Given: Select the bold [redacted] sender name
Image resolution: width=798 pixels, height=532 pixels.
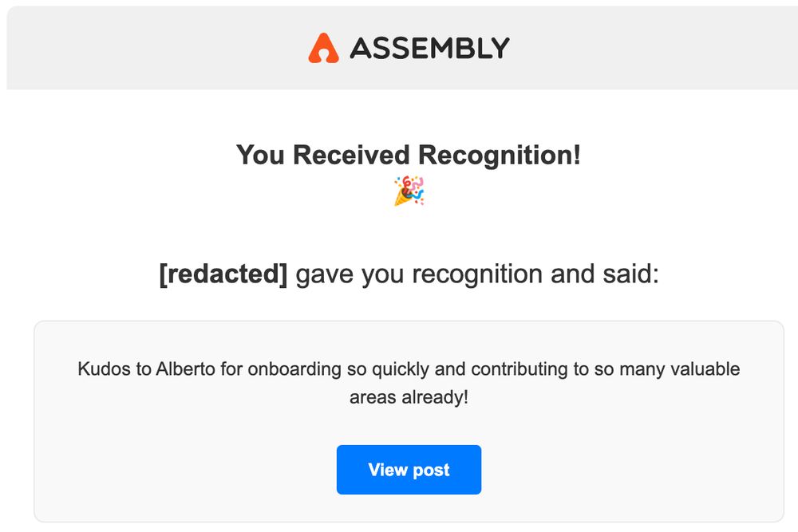Looking at the screenshot, I should pyautogui.click(x=225, y=274).
